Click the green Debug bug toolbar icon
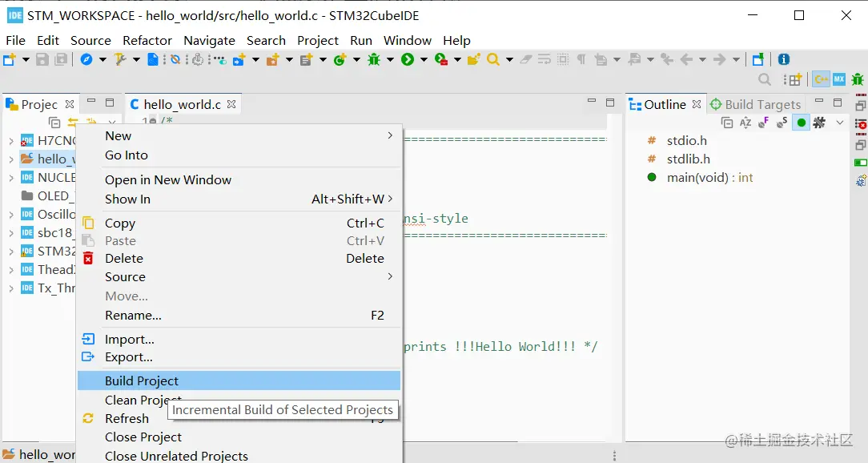Image resolution: width=868 pixels, height=463 pixels. (x=374, y=59)
